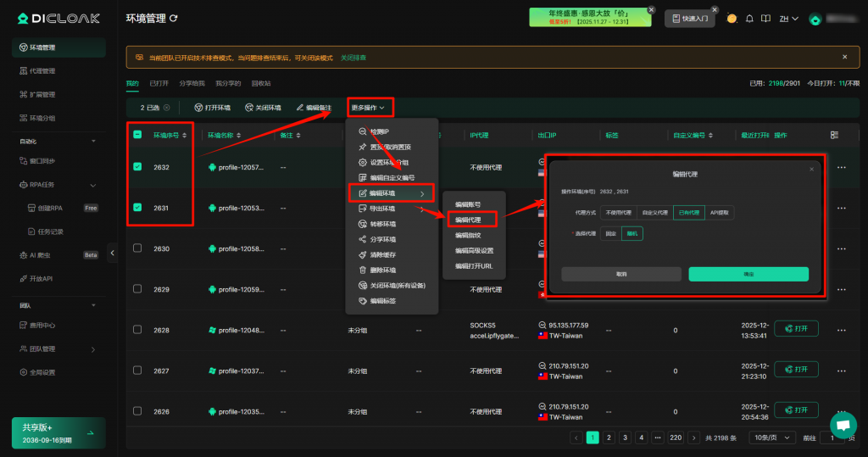Click the three-dot menu for row 2632
Screen dimensions: 868x457
[x=841, y=168]
